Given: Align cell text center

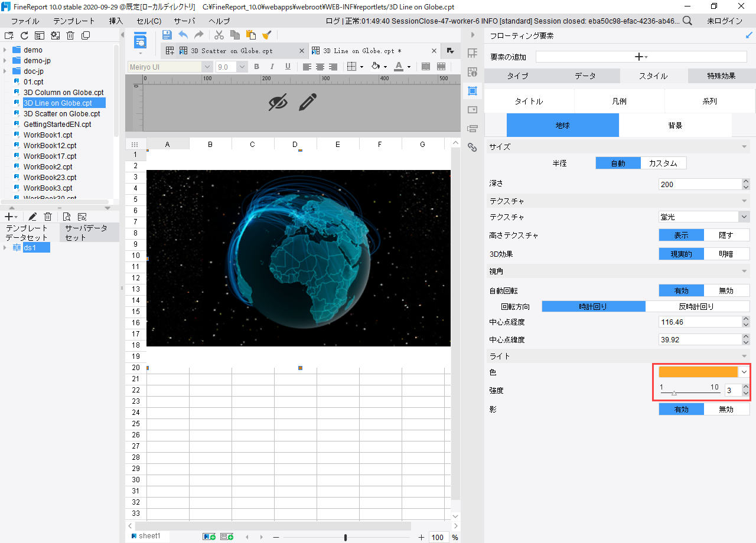Looking at the screenshot, I should coord(320,67).
